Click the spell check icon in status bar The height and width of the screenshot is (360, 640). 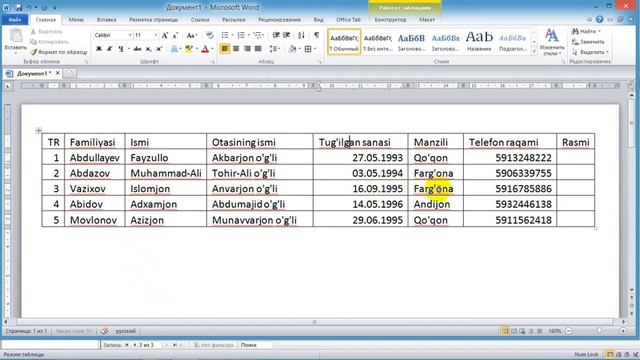(104, 331)
